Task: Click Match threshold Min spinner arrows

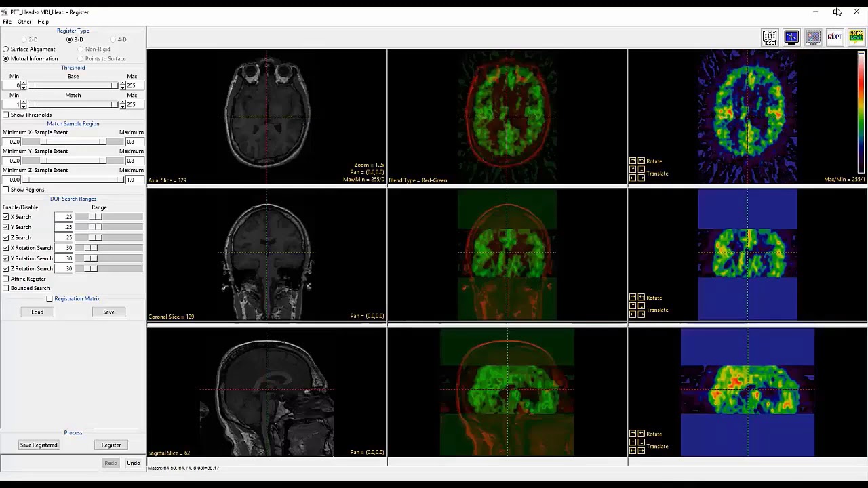Action: (x=24, y=104)
